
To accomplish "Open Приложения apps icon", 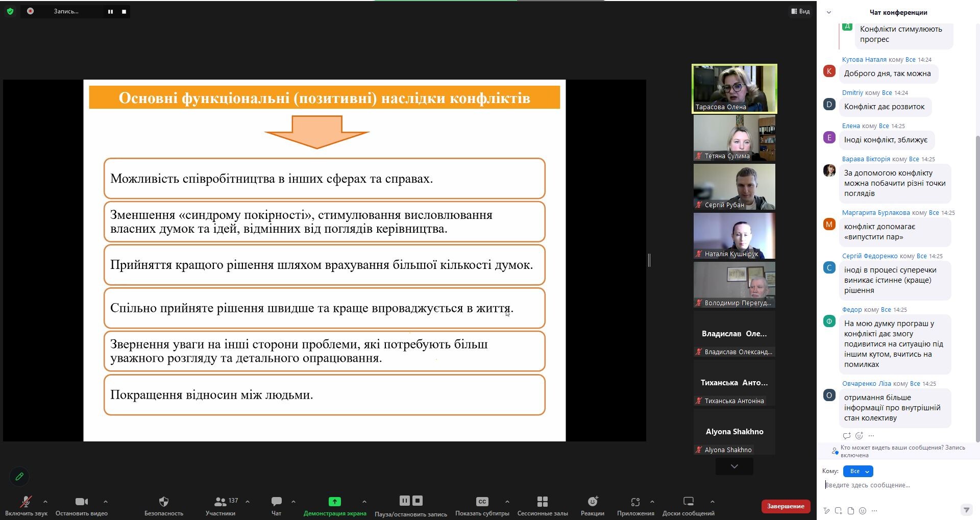I will [635, 502].
